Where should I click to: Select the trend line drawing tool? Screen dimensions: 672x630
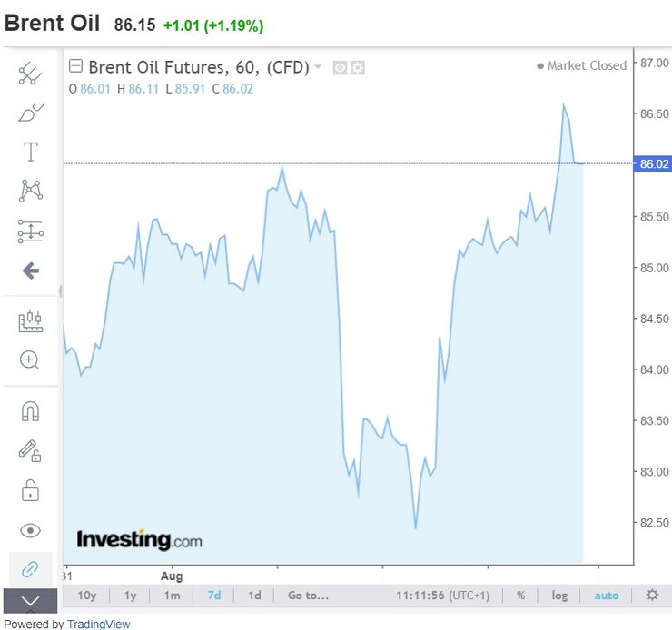(31, 74)
